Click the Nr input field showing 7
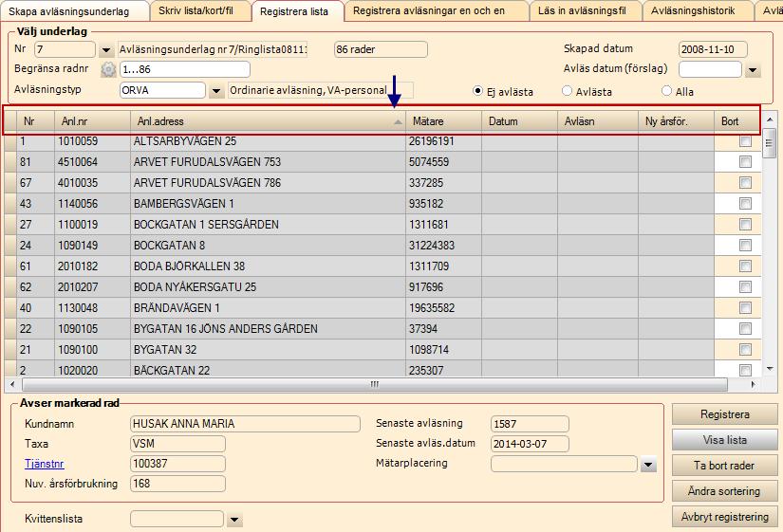 [65, 49]
